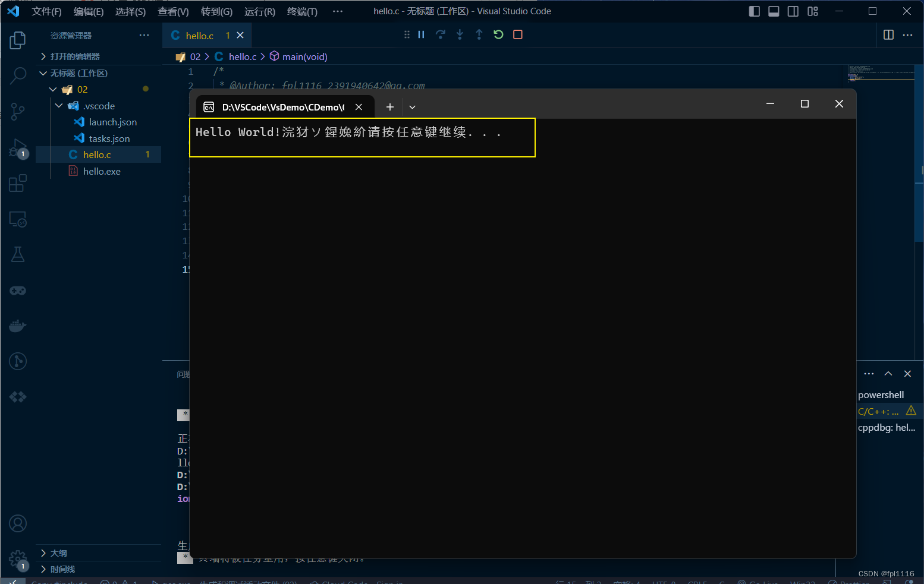This screenshot has width=924, height=584.
Task: Select the powershell terminal in the list
Action: tap(882, 394)
